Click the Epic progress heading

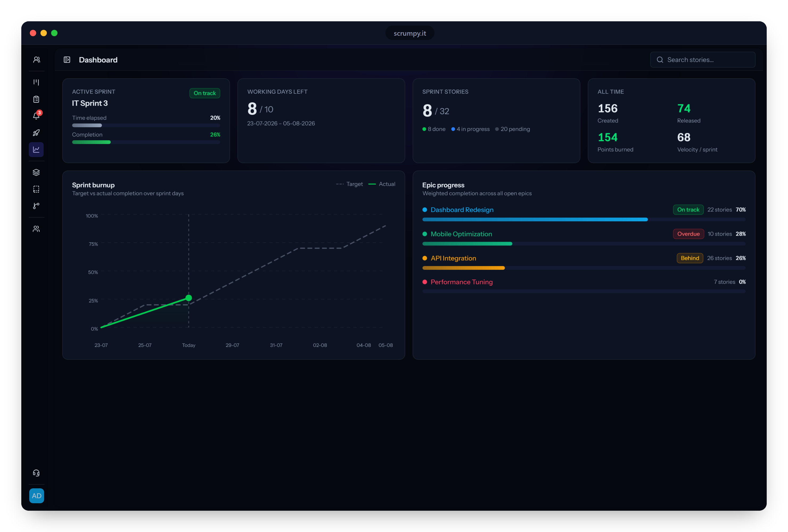pyautogui.click(x=443, y=185)
